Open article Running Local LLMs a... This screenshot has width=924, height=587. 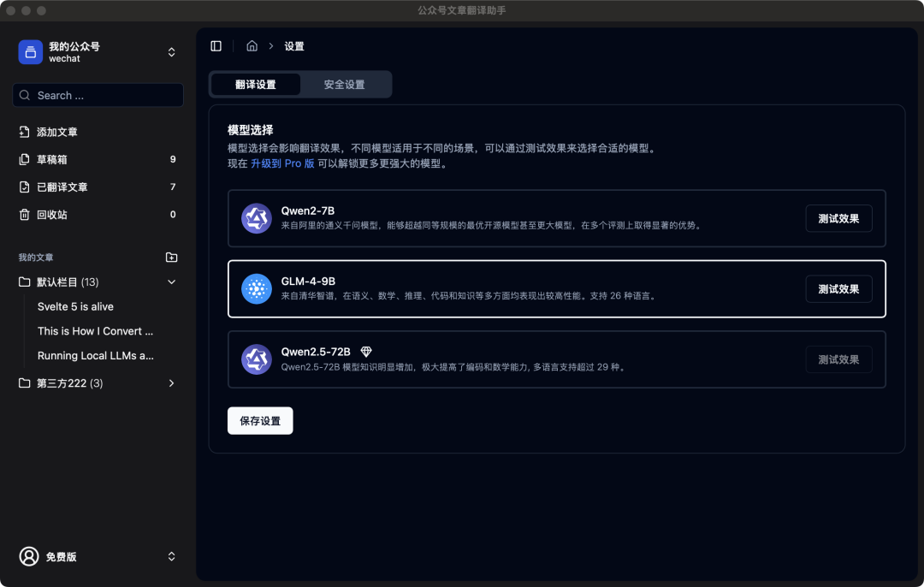click(x=96, y=355)
